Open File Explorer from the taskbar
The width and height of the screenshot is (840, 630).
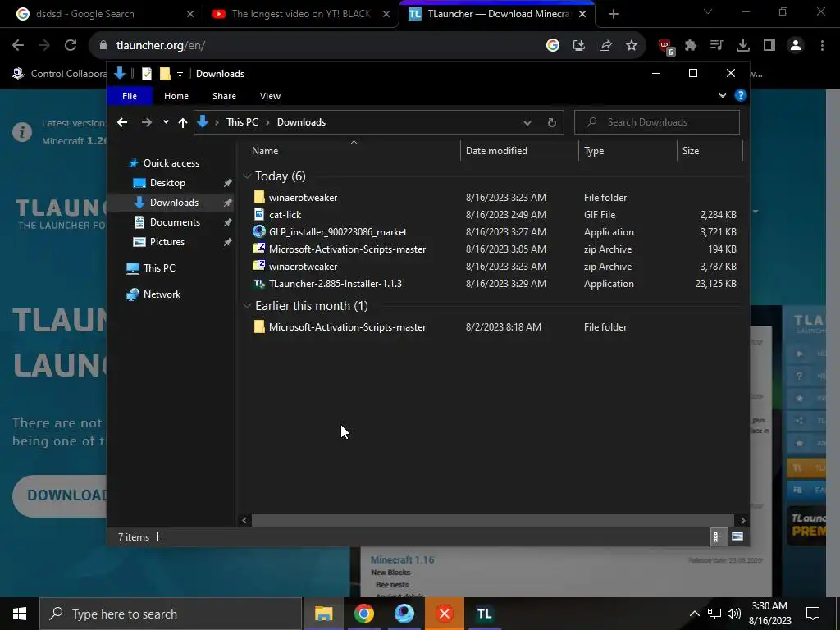323,614
